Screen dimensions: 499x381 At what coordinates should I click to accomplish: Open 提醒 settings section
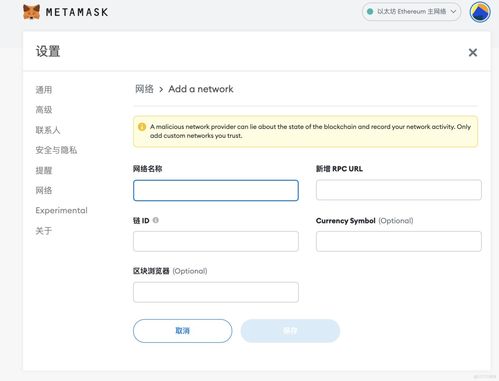(x=44, y=170)
